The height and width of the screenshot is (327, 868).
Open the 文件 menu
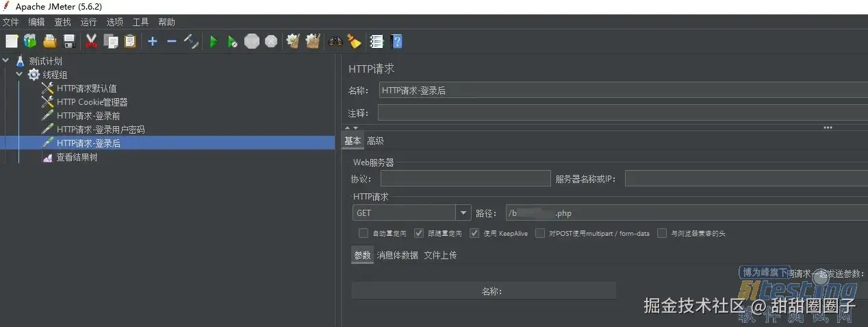click(x=11, y=22)
